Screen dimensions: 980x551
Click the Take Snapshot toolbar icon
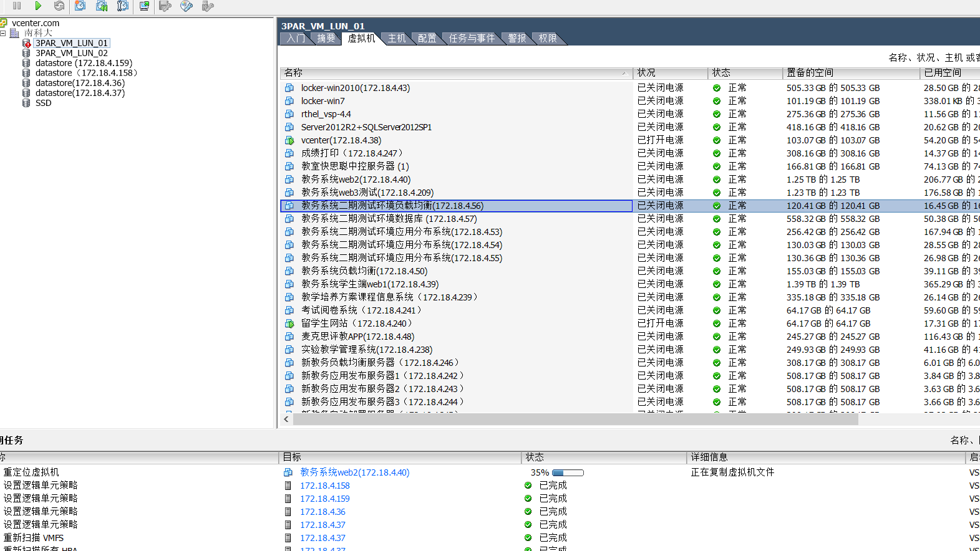pyautogui.click(x=80, y=6)
